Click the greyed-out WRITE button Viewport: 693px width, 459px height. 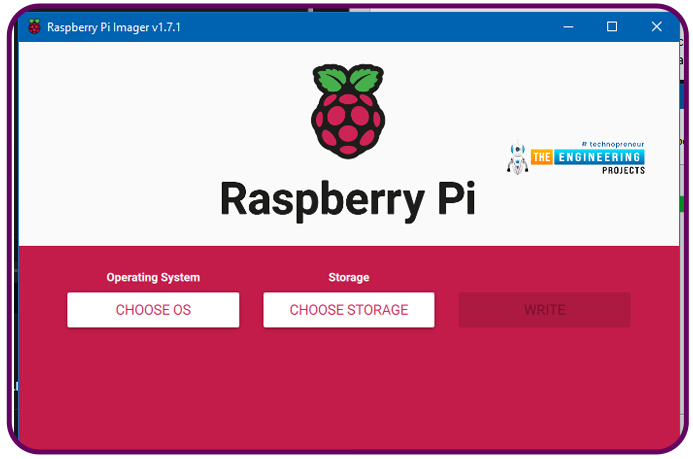click(544, 310)
